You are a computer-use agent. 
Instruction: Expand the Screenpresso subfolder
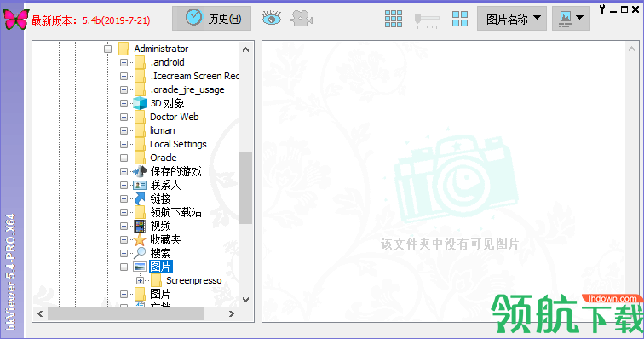(140, 280)
